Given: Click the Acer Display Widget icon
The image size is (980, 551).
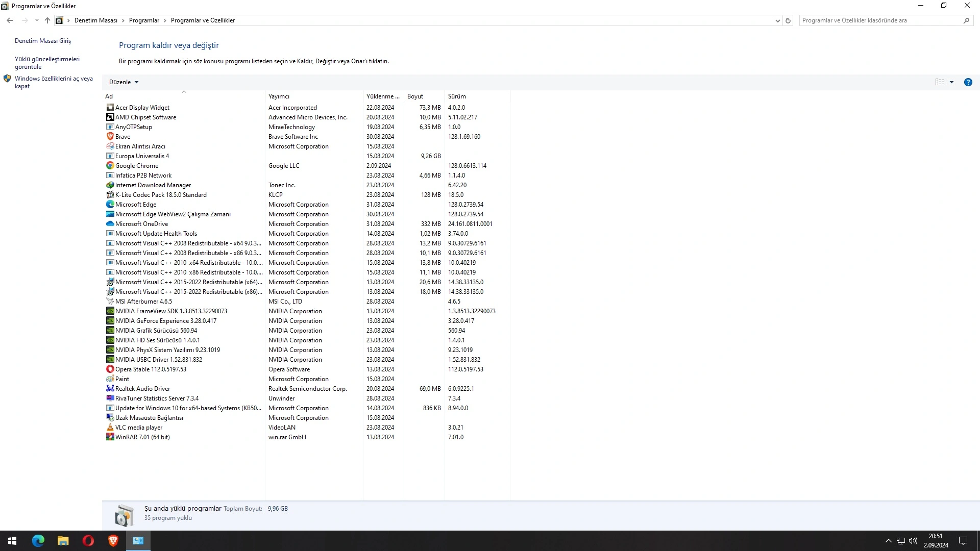Looking at the screenshot, I should tap(110, 108).
